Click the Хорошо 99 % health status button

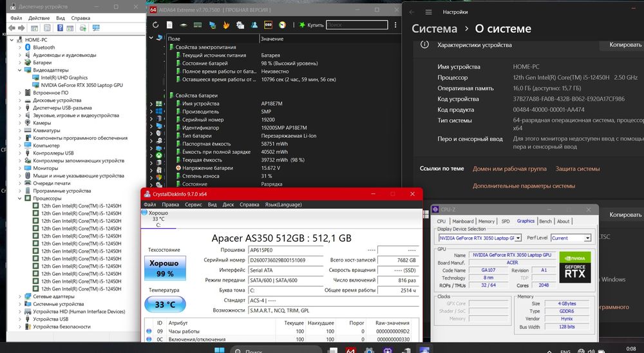click(165, 269)
